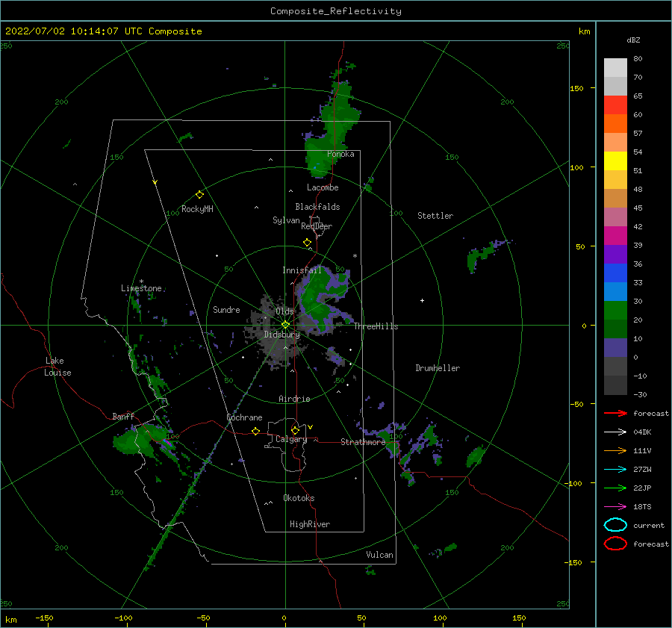Click the orange 111V arrow icon
The width and height of the screenshot is (672, 628).
(x=615, y=450)
